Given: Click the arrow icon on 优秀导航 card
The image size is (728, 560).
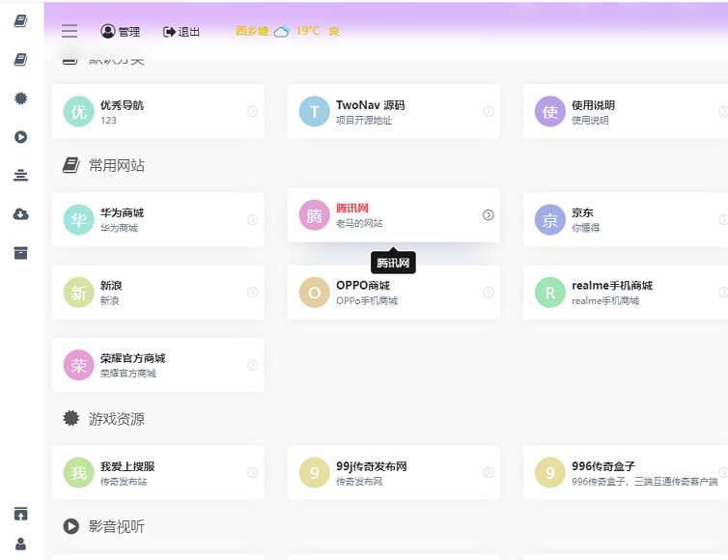Looking at the screenshot, I should 252,111.
